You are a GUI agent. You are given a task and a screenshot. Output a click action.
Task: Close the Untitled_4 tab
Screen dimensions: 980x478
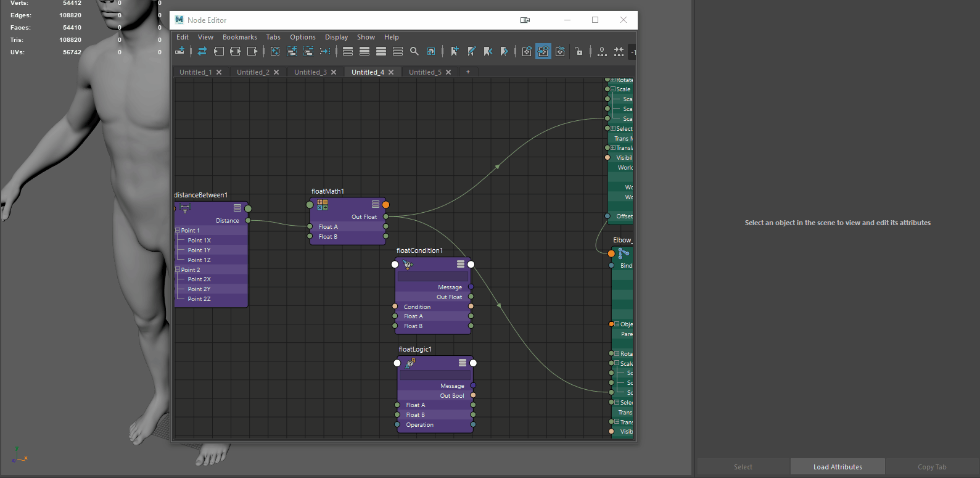tap(391, 72)
